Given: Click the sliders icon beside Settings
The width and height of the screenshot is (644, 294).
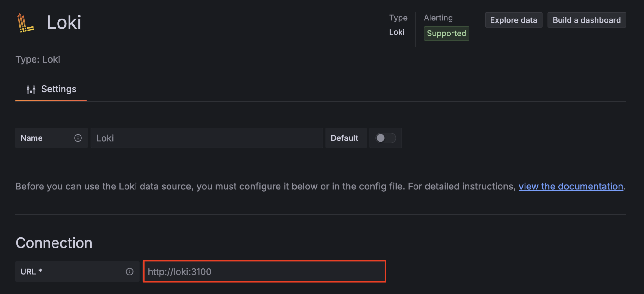Looking at the screenshot, I should [31, 89].
